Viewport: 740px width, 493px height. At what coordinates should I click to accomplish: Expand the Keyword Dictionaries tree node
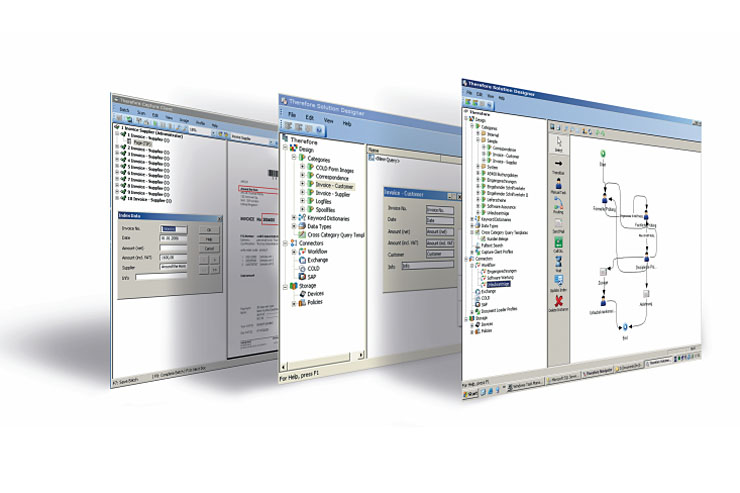point(294,217)
